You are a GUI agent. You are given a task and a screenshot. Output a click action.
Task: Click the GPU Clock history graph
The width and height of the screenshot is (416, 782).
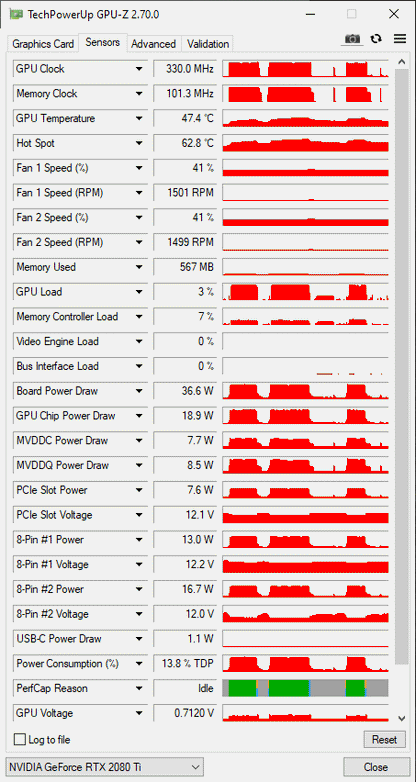(305, 69)
